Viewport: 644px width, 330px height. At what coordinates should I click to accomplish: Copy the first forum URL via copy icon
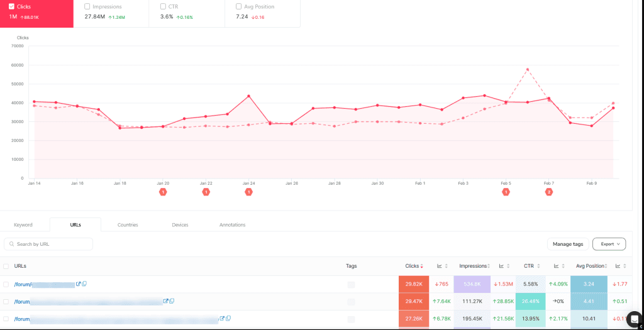coord(84,283)
